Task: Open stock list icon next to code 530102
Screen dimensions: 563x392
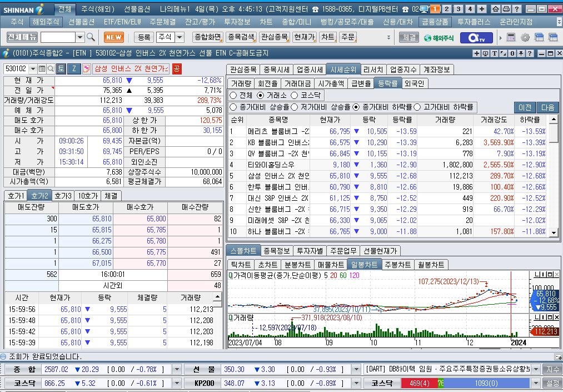Action: [x=42, y=68]
